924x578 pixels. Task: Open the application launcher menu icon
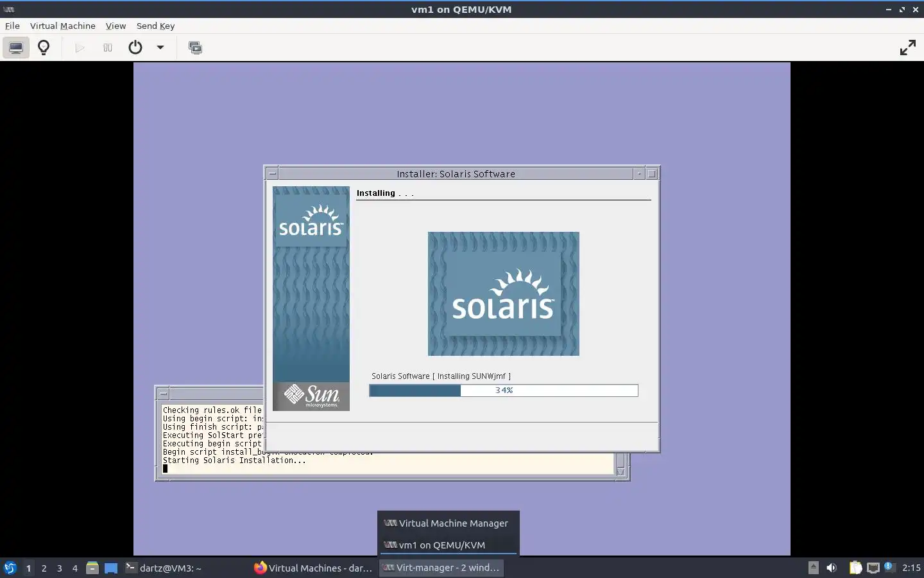point(10,568)
